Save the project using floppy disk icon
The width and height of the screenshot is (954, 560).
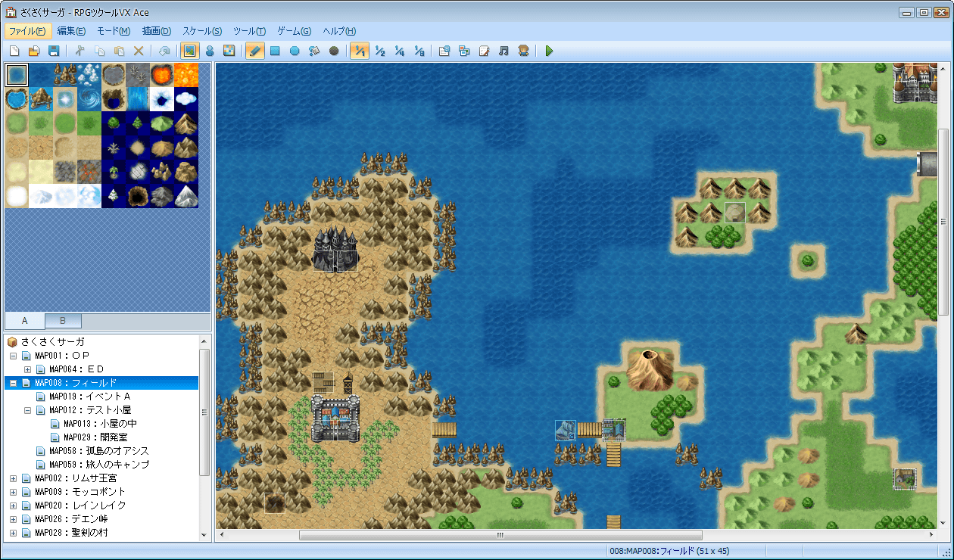(54, 51)
